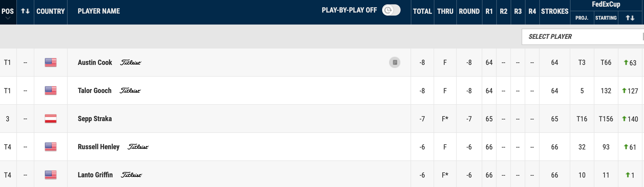This screenshot has width=644, height=187.
Task: Click the Titleist logo beside Talor Gooch
Action: coord(130,90)
